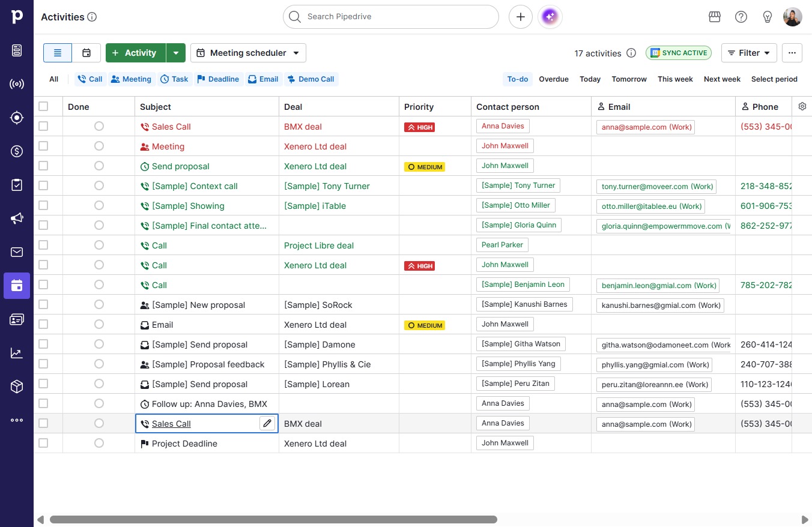The height and width of the screenshot is (527, 812).
Task: Open the Select period picker
Action: tap(774, 79)
